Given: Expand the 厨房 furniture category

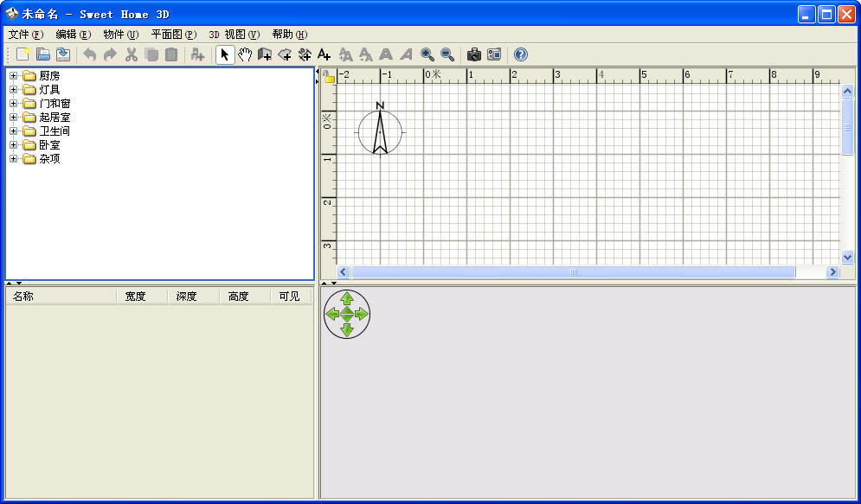Looking at the screenshot, I should pos(14,76).
